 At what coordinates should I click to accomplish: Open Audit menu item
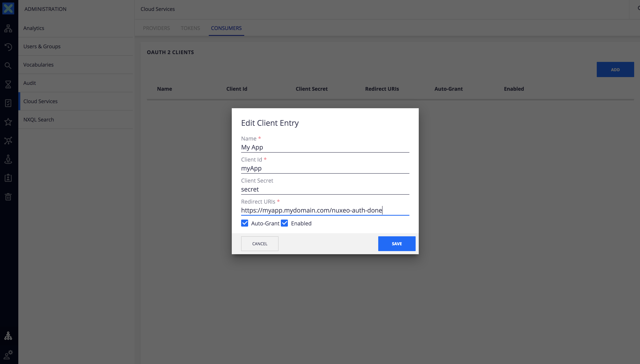76,83
